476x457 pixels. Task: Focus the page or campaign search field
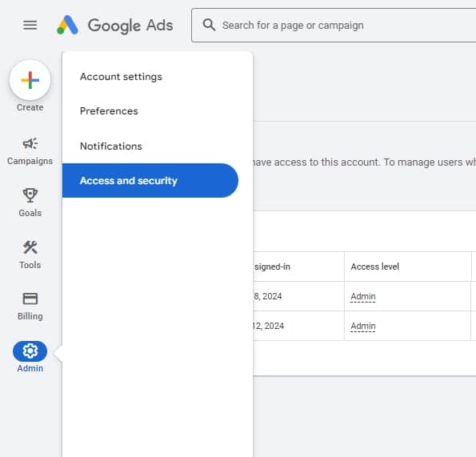click(x=334, y=25)
